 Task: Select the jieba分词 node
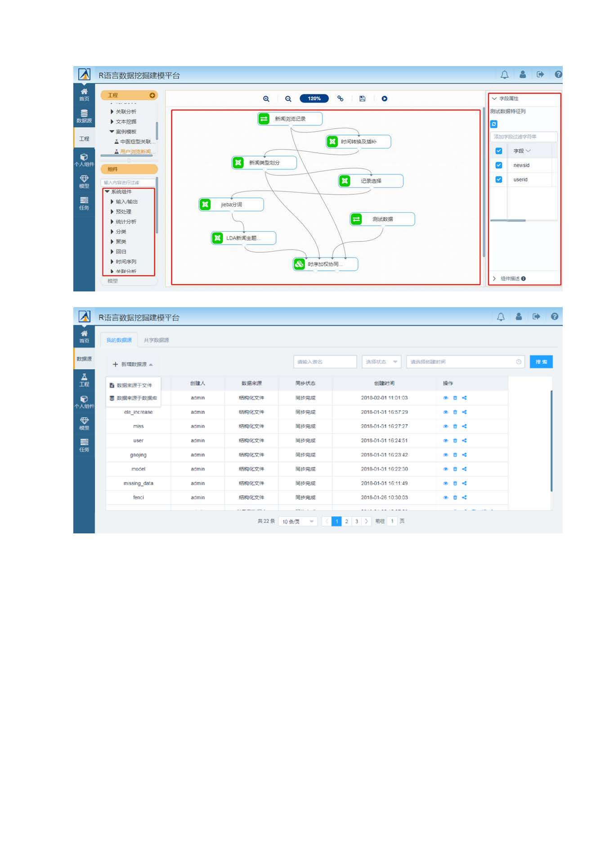231,205
